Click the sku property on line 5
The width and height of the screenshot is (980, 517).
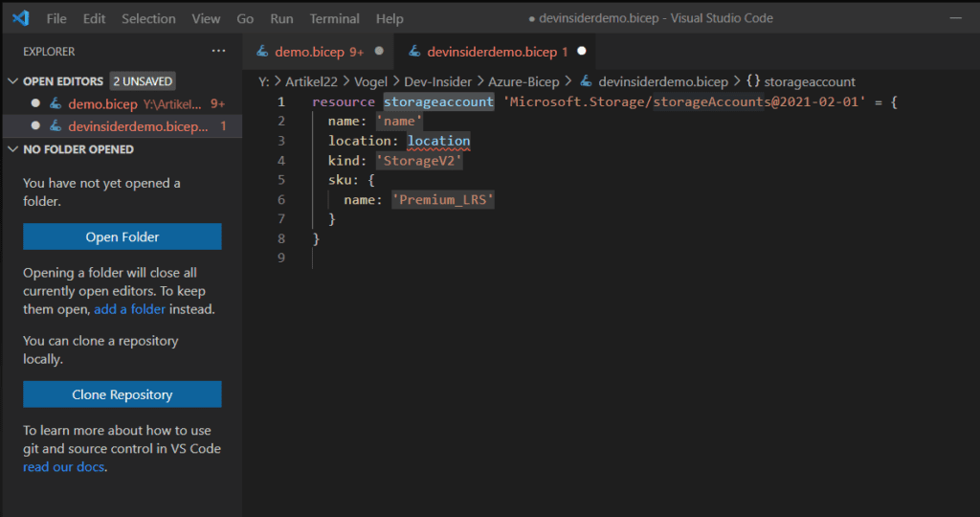(x=340, y=180)
